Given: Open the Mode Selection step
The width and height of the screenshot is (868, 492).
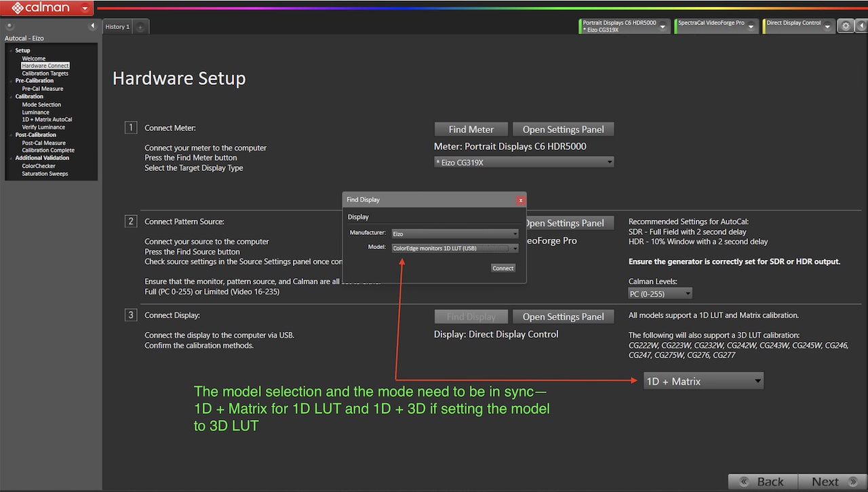Looking at the screenshot, I should pos(41,105).
